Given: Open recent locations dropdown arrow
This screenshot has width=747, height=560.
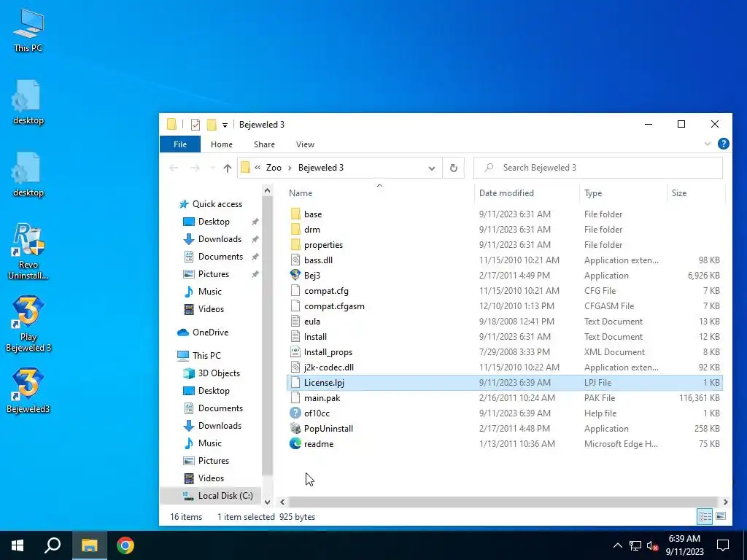Looking at the screenshot, I should [x=212, y=168].
